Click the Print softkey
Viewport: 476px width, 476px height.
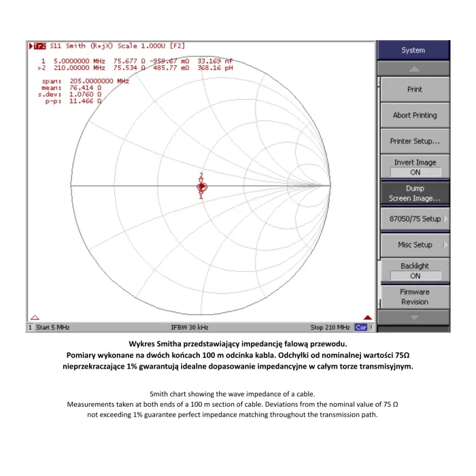pyautogui.click(x=415, y=89)
